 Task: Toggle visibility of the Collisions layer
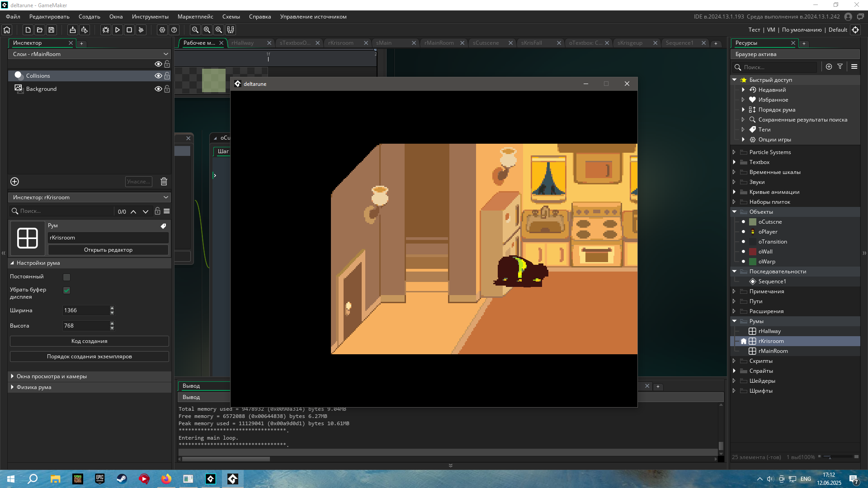158,76
